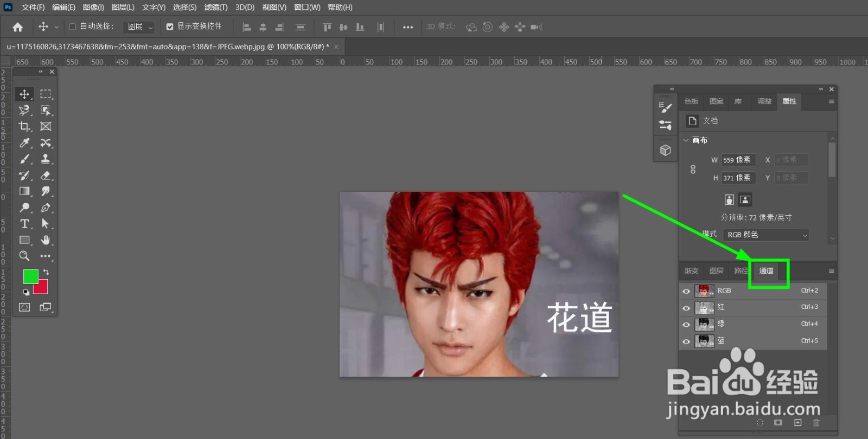Toggle visibility of the 绿 channel
868x439 pixels.
point(686,325)
